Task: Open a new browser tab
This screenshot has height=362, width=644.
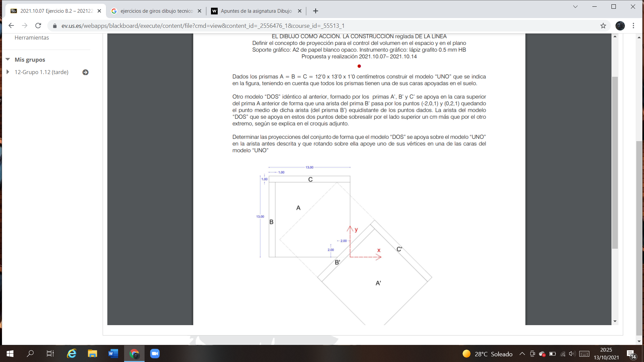Action: pos(315,11)
